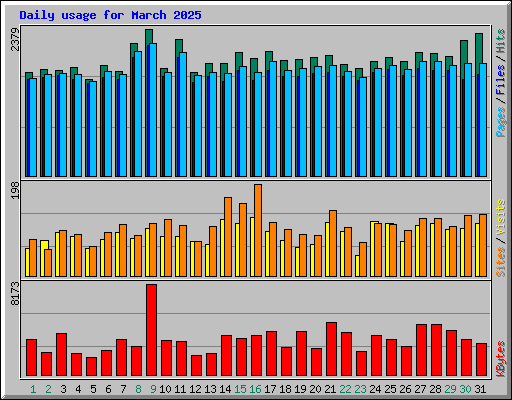Click the green hits bar for day 31
512x400 pixels.
click(479, 48)
